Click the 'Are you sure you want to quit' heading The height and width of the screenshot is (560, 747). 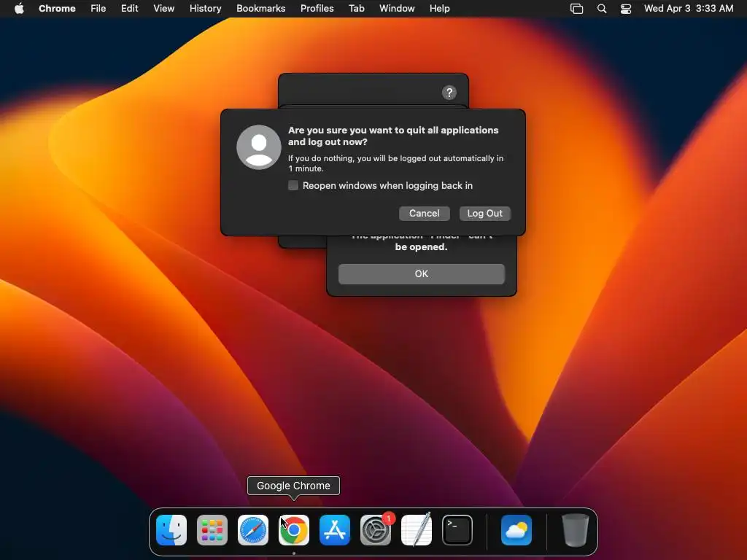click(393, 136)
